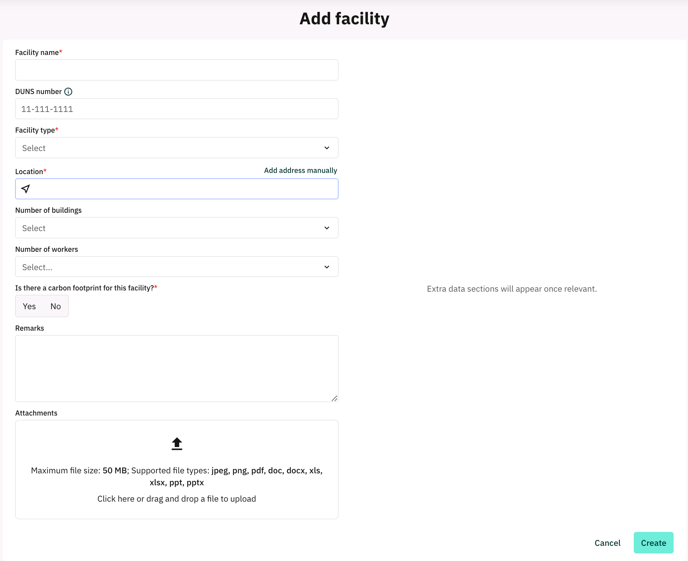Click the Add address manually link

pos(301,171)
